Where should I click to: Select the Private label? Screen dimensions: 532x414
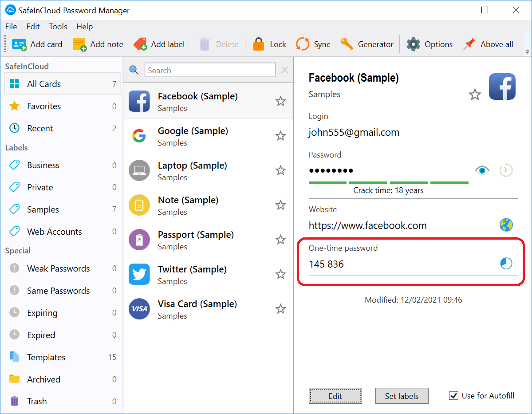[63, 187]
